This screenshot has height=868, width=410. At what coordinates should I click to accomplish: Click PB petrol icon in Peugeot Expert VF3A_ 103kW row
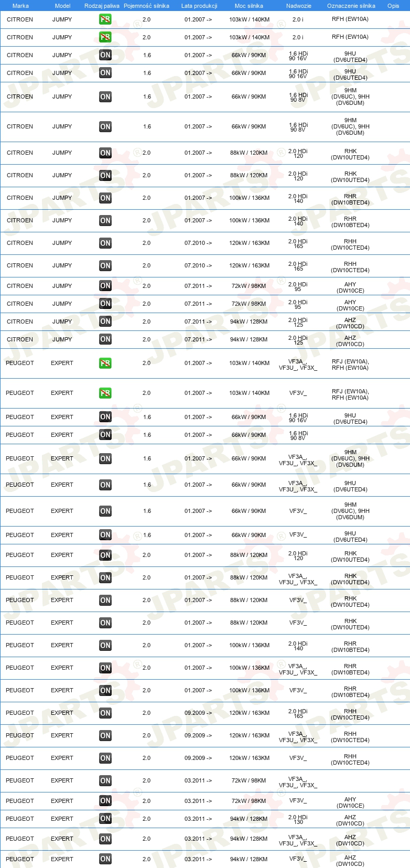point(105,363)
